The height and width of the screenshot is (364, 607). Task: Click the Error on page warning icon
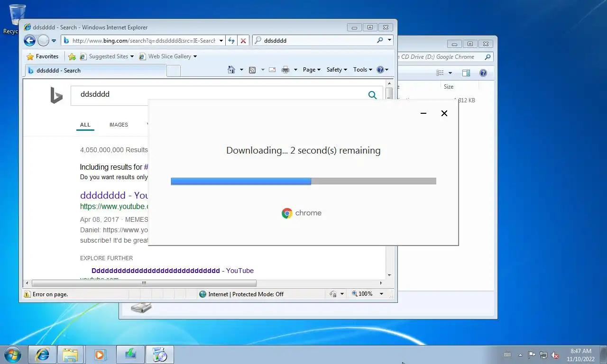pyautogui.click(x=27, y=294)
